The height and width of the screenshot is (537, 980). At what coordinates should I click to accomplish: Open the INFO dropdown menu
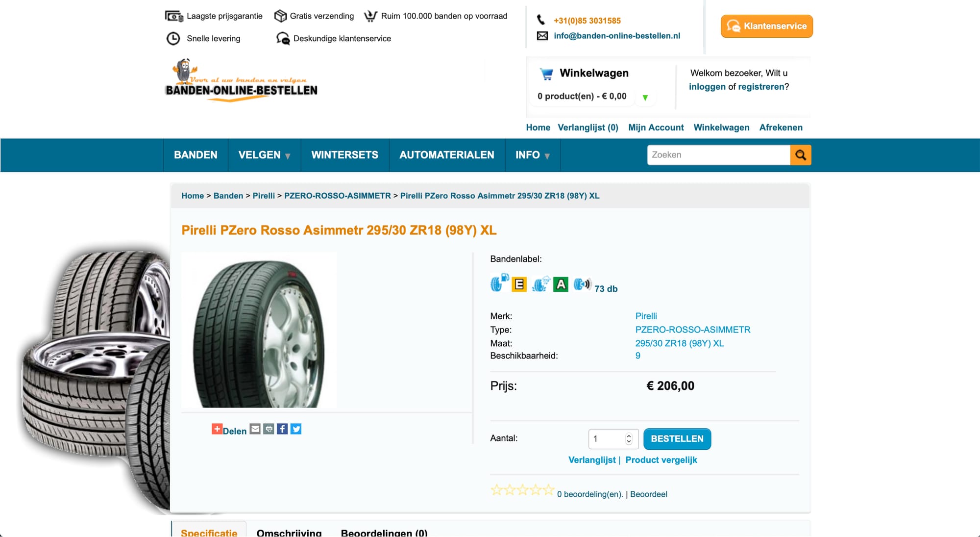click(x=533, y=155)
